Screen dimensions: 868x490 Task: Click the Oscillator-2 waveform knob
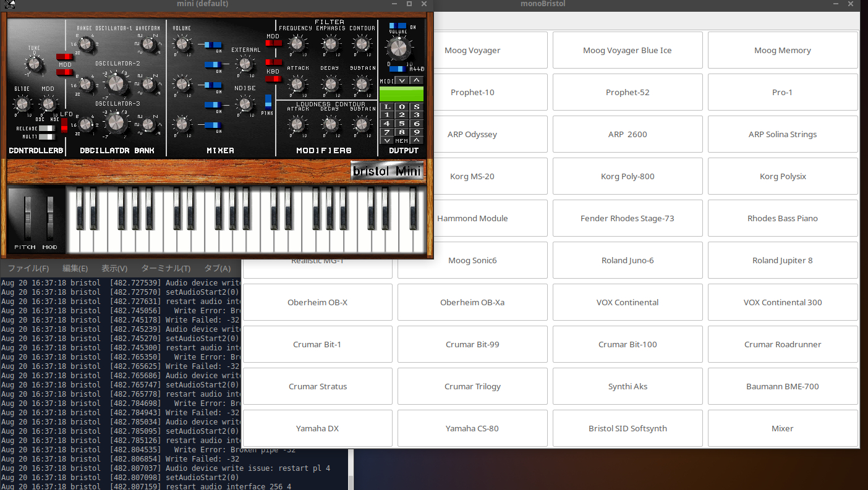coord(148,85)
